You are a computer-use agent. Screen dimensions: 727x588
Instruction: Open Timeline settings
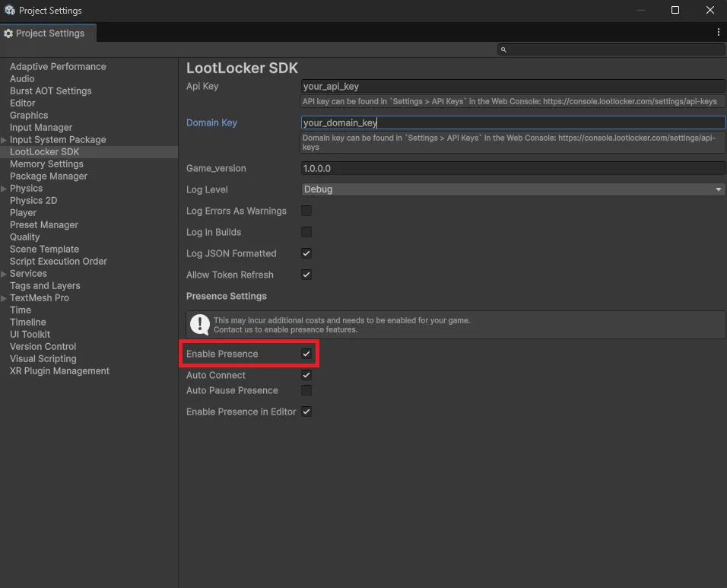(x=28, y=323)
